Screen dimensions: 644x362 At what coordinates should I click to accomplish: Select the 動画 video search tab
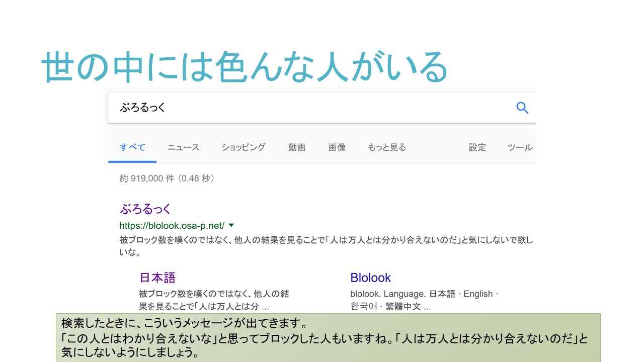point(297,147)
